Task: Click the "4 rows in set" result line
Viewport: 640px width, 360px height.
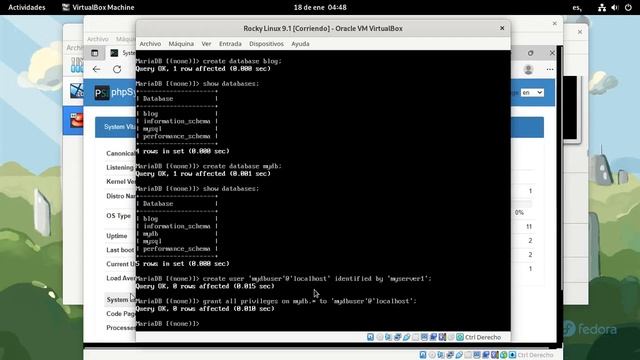Action: tap(183, 151)
